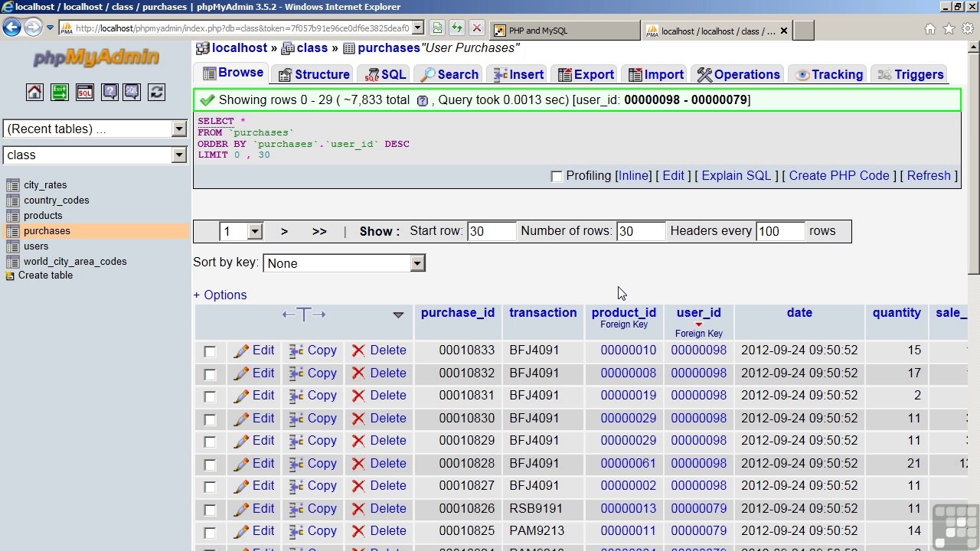Expand the + Options link
This screenshot has height=551, width=980.
click(x=220, y=295)
